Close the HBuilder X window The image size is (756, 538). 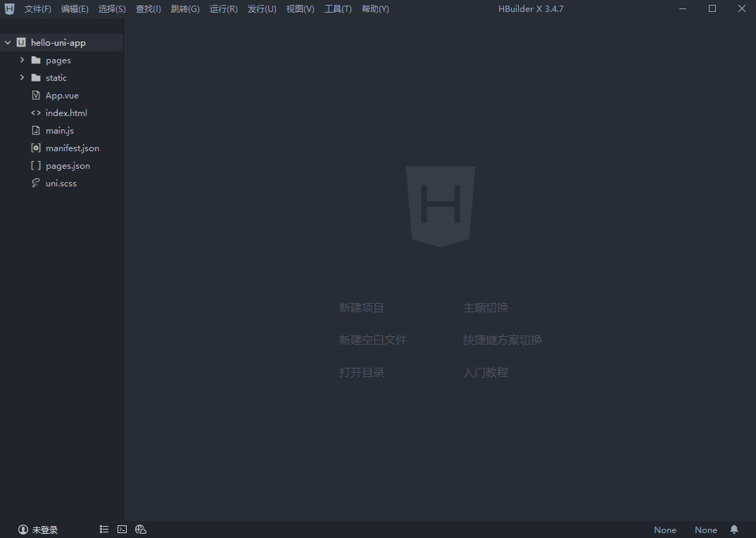(741, 8)
